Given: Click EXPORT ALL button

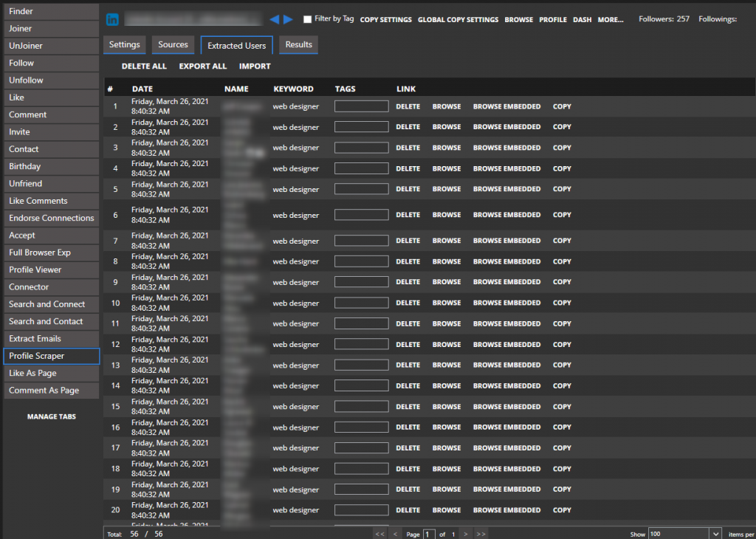Looking at the screenshot, I should click(x=203, y=66).
